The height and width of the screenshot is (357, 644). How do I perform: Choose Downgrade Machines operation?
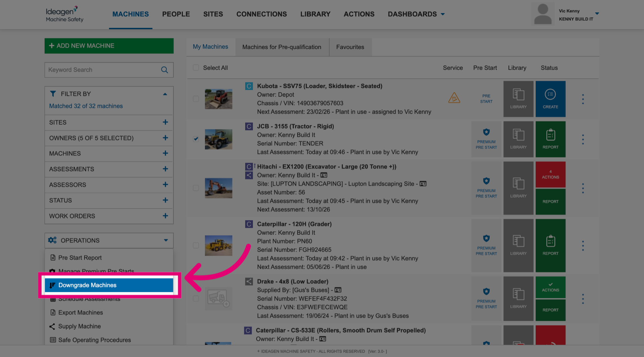point(109,285)
